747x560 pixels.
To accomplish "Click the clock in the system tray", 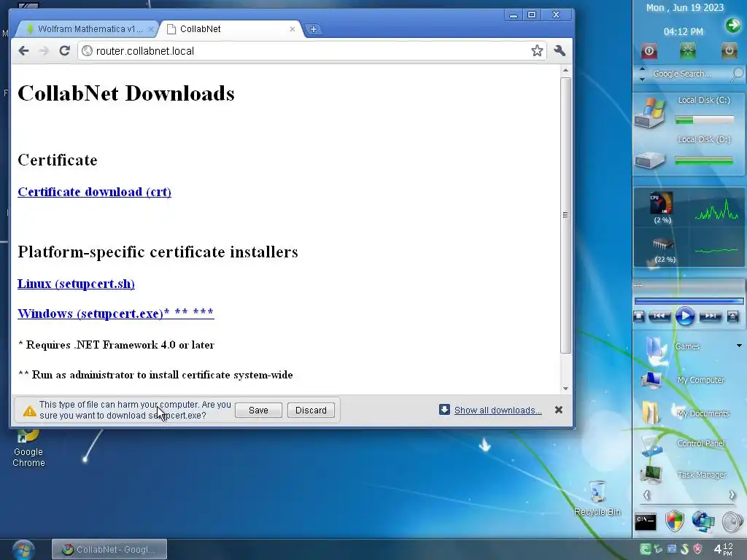I will (723, 549).
